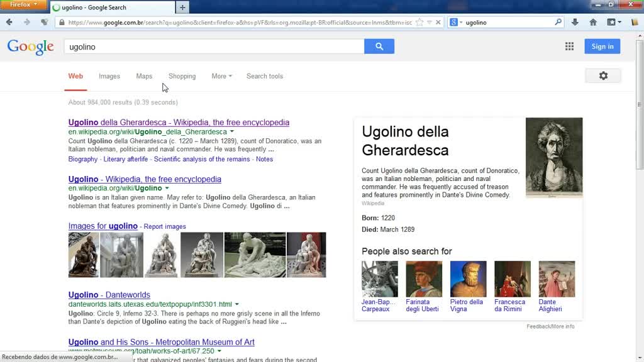Image resolution: width=644 pixels, height=362 pixels.
Task: Open the Notes sitelink
Action: [265, 159]
